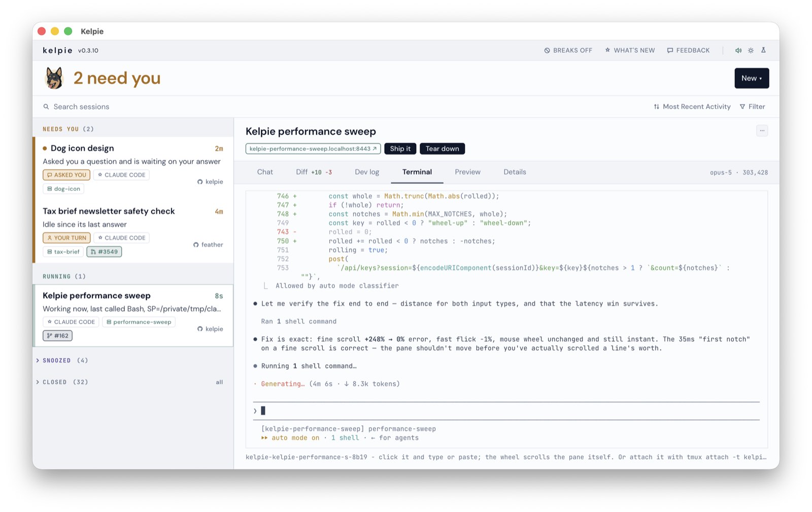Switch to the Dev log tab
This screenshot has width=812, height=512.
click(367, 172)
